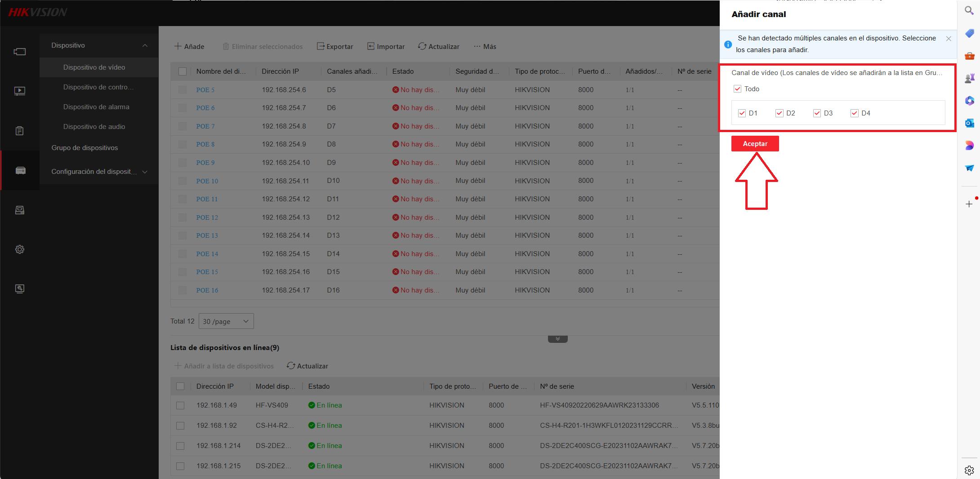Click the search magnifier in the sidebar
This screenshot has height=479, width=980.
coord(969,10)
